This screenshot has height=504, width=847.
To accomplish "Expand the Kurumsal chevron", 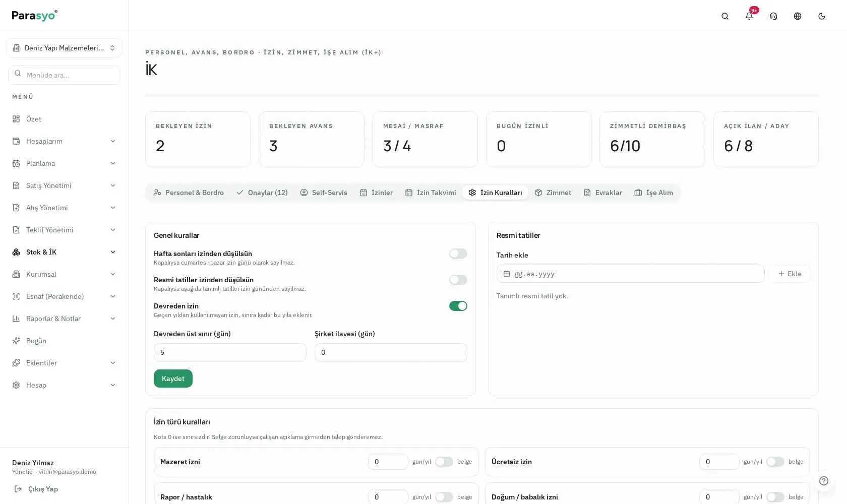I will [113, 274].
